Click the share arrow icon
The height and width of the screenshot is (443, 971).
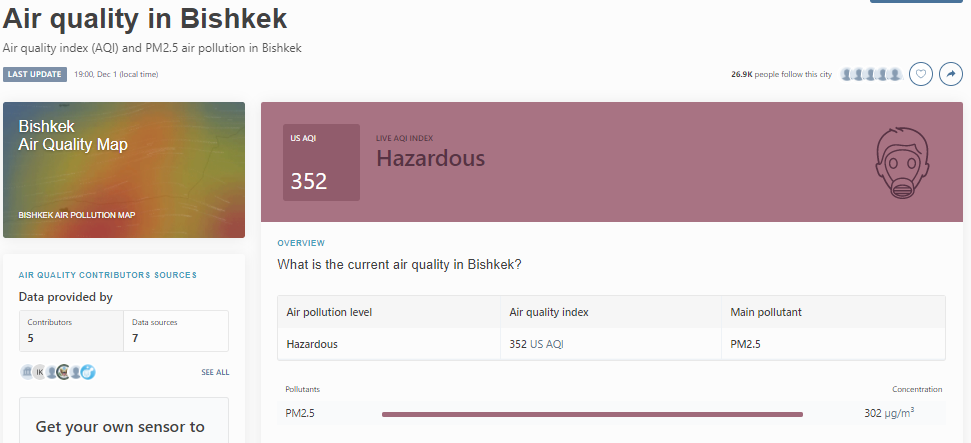(x=951, y=74)
